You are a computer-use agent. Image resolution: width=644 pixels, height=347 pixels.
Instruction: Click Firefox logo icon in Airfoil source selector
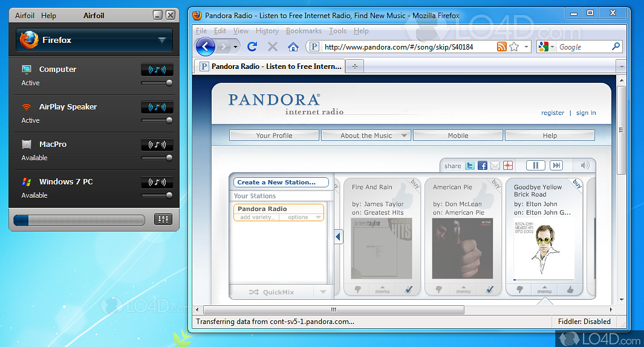coord(29,40)
